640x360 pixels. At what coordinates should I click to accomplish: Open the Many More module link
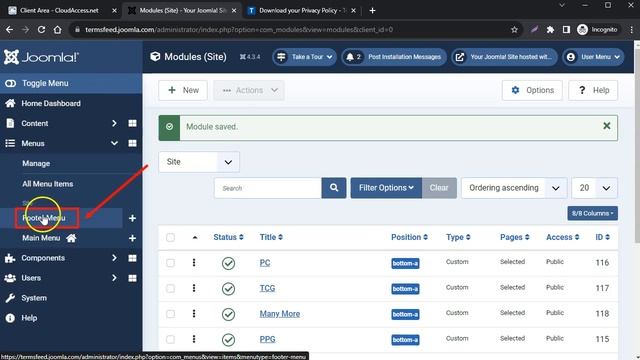click(x=280, y=314)
